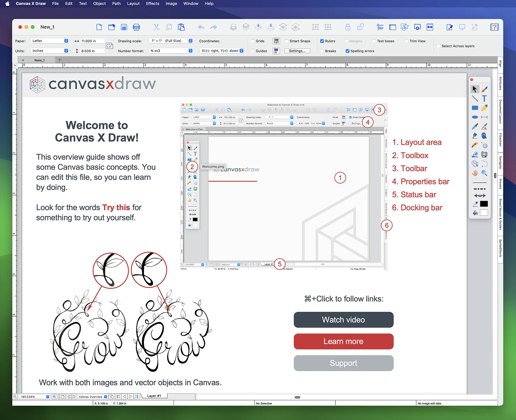
Task: Redo using the forward arrow icon
Action: 214,27
